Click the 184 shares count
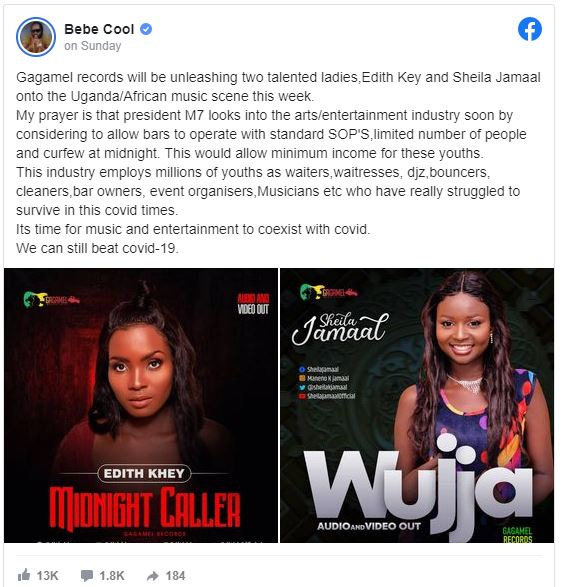 click(175, 575)
